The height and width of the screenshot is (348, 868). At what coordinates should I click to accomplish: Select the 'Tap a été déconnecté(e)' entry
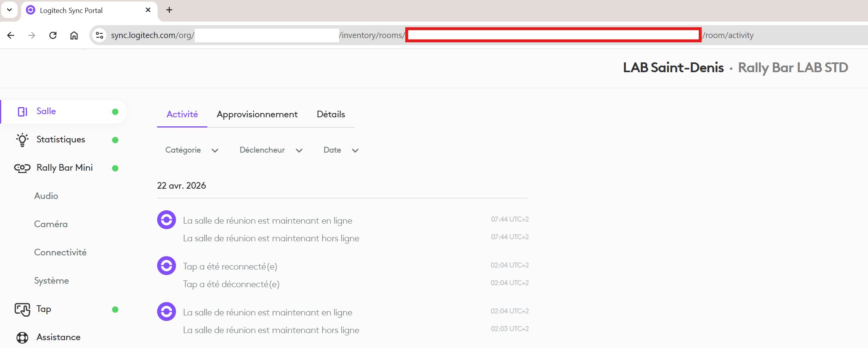click(x=231, y=284)
